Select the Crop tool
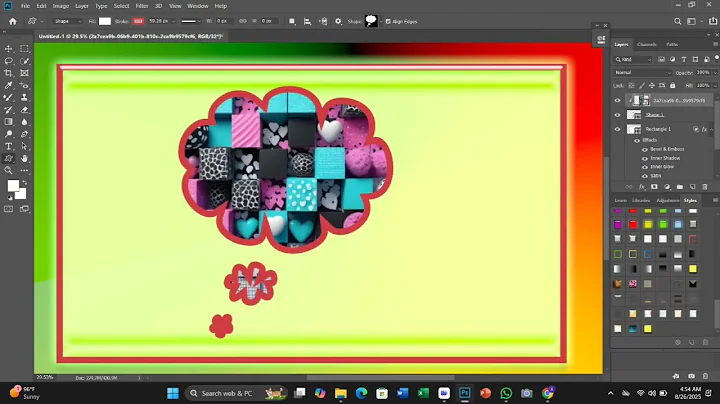 [8, 73]
